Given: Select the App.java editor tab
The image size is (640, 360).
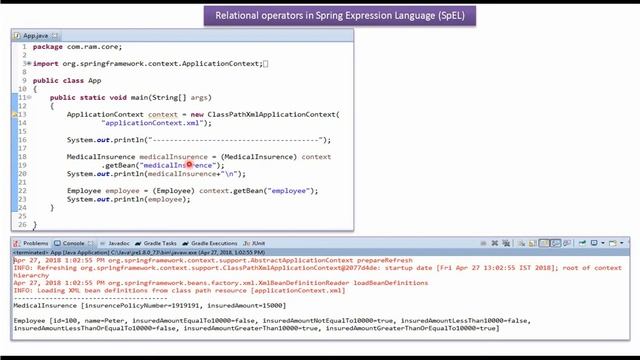Looking at the screenshot, I should (x=36, y=36).
